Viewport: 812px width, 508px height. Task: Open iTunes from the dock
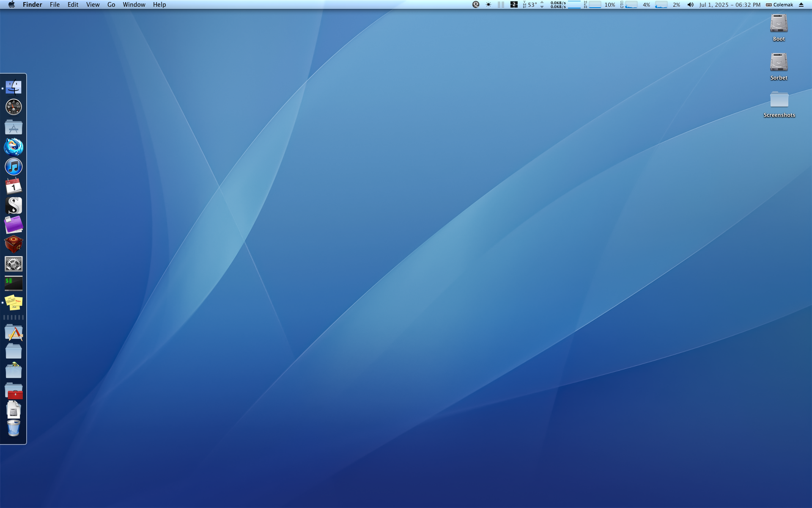[14, 166]
